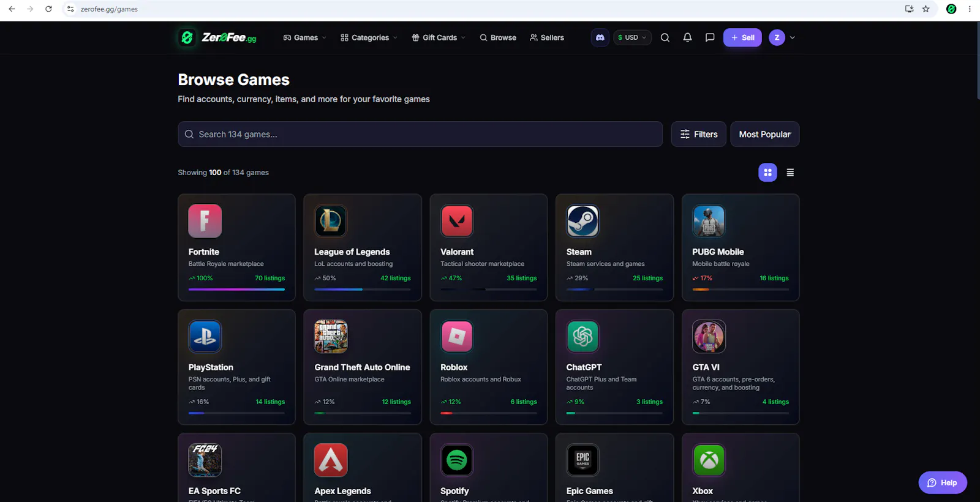Open the League of Legends icon
980x502 pixels.
point(331,221)
